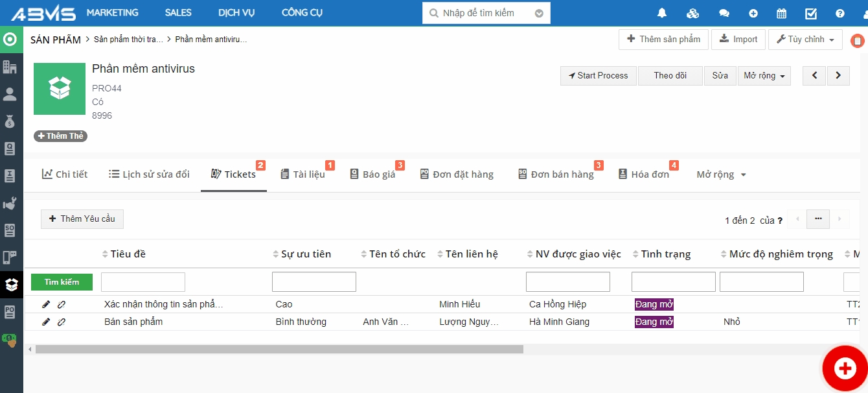
Task: Sort table by Tình trạng column
Action: 665,254
